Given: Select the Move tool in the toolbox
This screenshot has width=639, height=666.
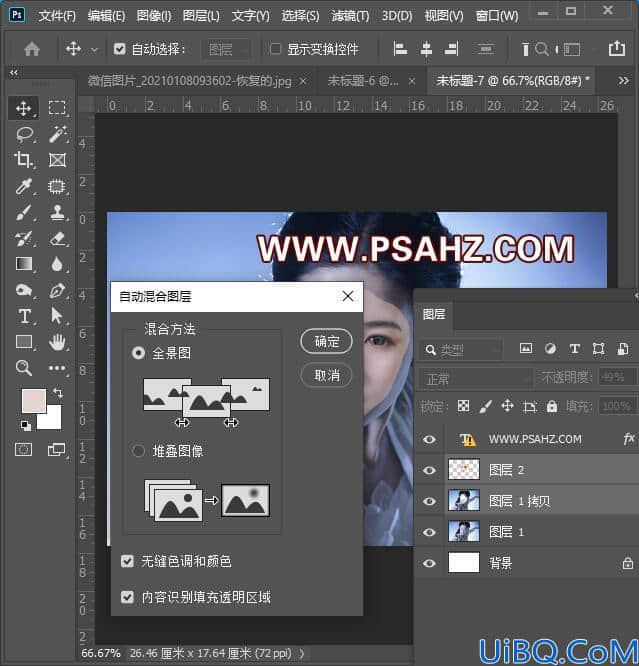Looking at the screenshot, I should pyautogui.click(x=23, y=108).
